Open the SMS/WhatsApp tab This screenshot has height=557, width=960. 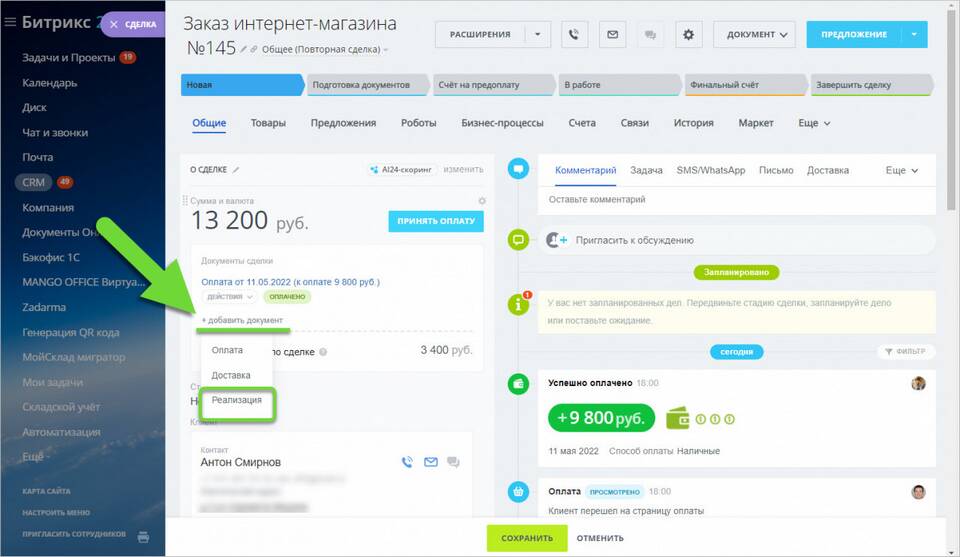click(x=710, y=171)
